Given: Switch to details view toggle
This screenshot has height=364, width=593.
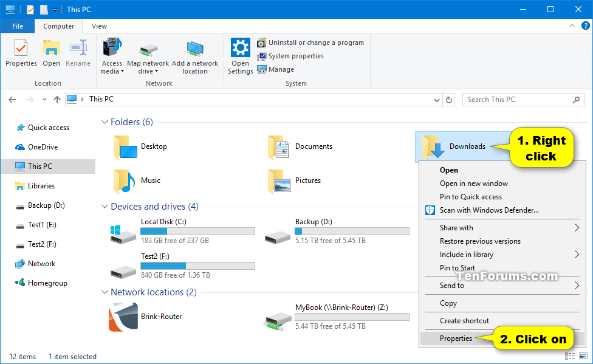Looking at the screenshot, I should point(569,356).
